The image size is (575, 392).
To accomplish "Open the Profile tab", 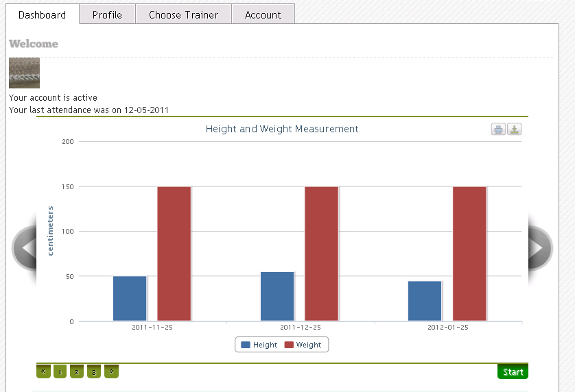I will (107, 14).
